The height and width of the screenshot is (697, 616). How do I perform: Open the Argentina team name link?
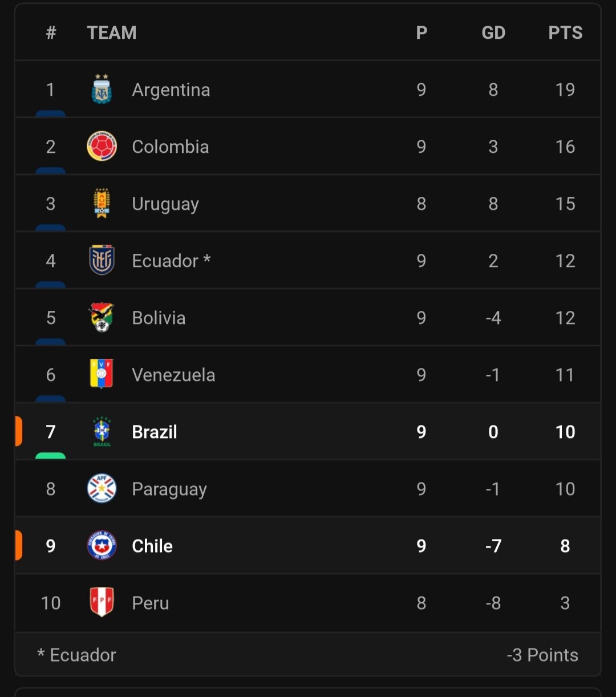point(171,90)
